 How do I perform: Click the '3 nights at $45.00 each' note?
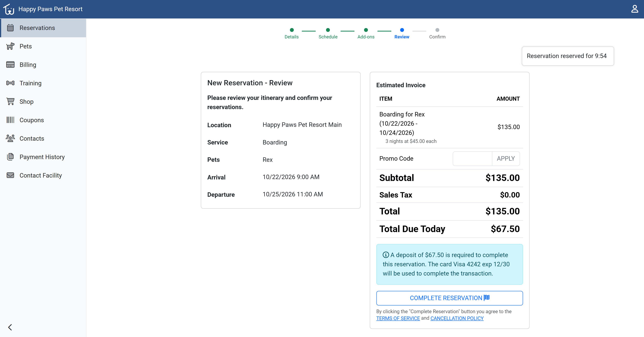[x=411, y=141]
